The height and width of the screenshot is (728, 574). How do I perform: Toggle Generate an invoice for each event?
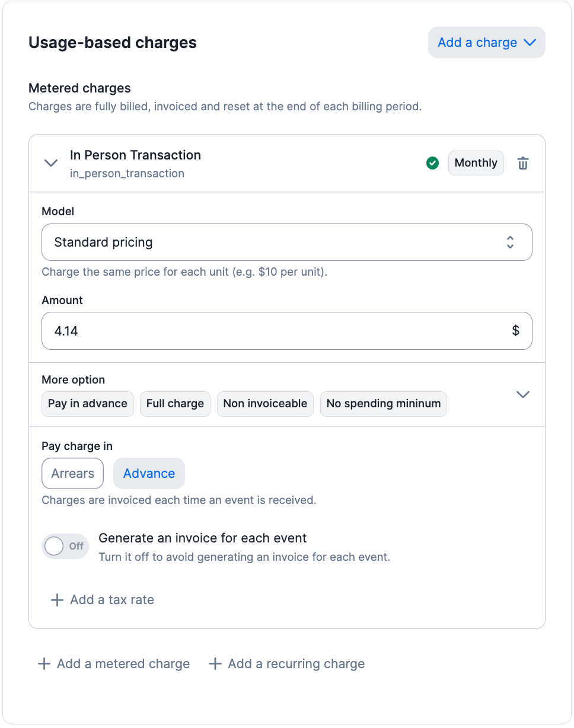coord(65,546)
